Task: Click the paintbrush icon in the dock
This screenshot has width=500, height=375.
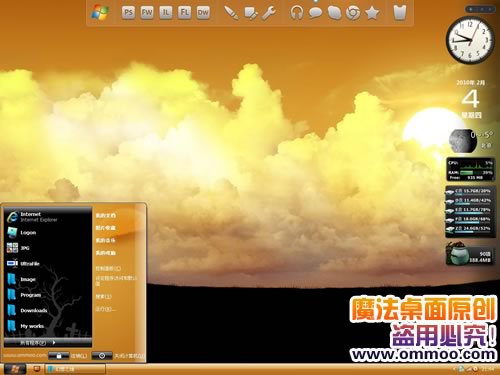Action: click(x=231, y=13)
